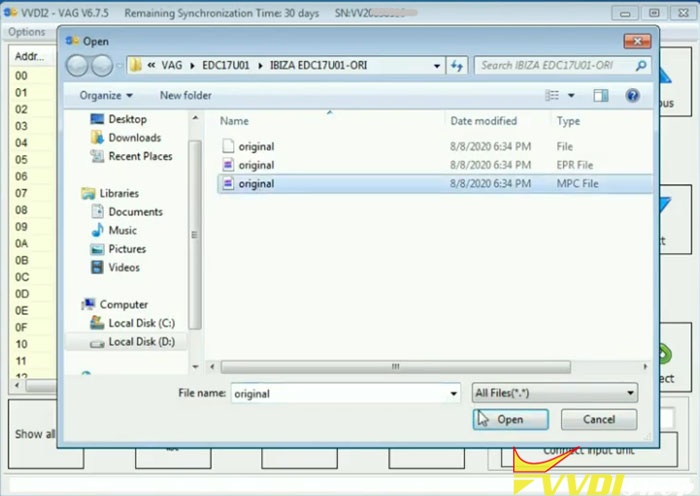Select the original MPC file icon

click(228, 183)
